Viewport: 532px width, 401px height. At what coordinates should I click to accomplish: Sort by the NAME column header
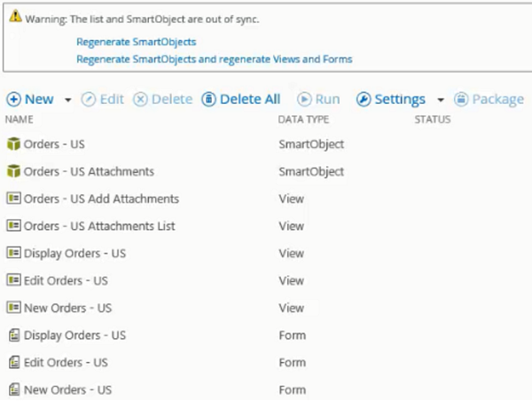coord(19,120)
